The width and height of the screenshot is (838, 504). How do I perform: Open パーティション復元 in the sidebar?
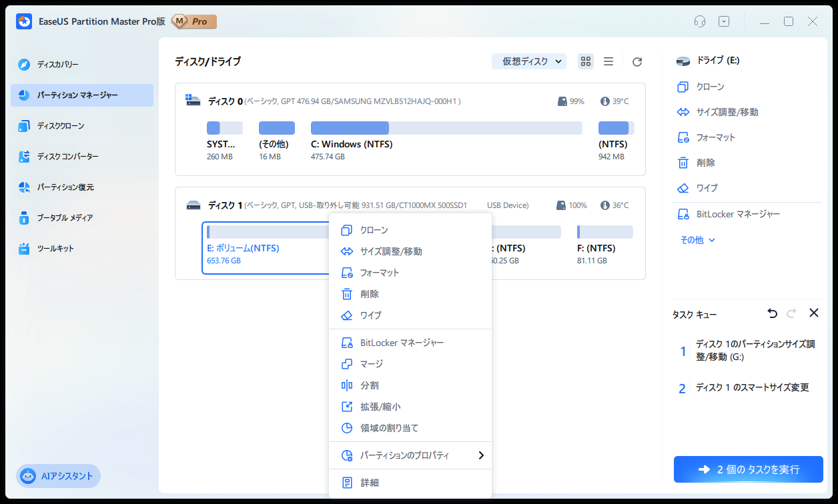82,187
